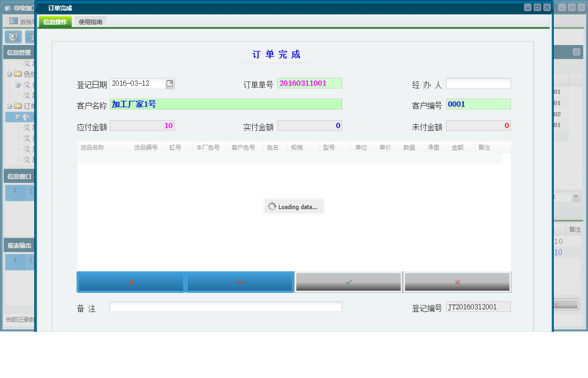Click the app logo in background title bar
The image size is (588, 378).
tap(7, 8)
